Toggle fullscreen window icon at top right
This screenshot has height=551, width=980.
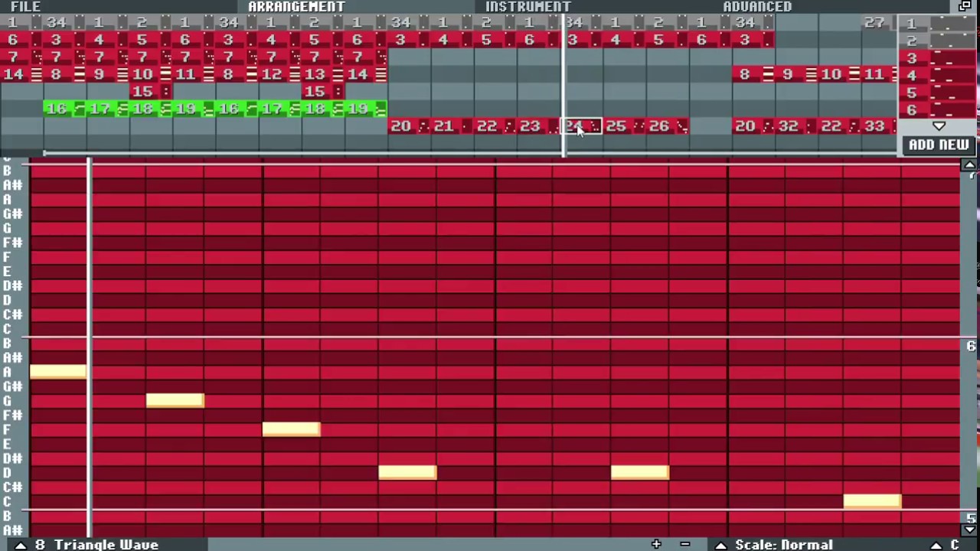point(965,6)
